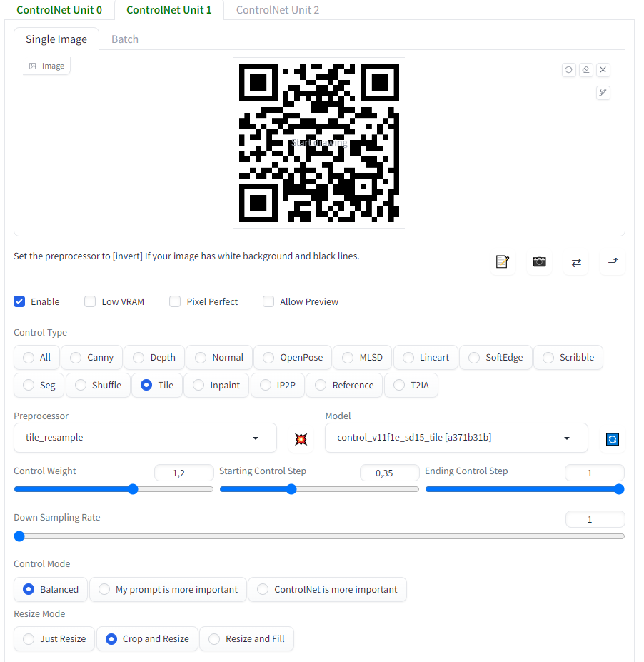This screenshot has height=662, width=644.
Task: Uncheck the Enable checkbox
Action: click(20, 301)
